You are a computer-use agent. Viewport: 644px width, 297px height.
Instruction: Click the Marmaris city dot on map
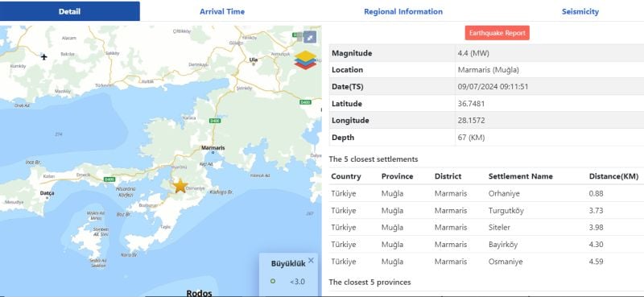coord(213,152)
